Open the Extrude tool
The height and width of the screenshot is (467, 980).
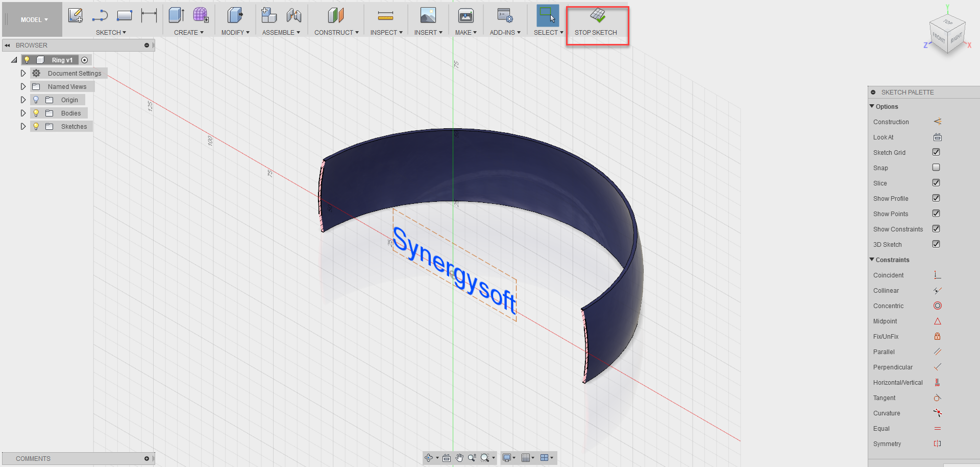click(x=176, y=15)
